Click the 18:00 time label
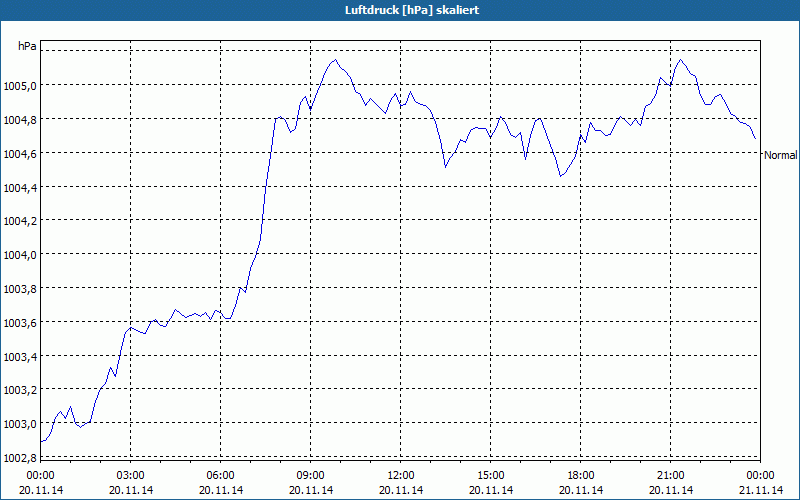Viewport: 800px width, 500px height. tap(581, 476)
